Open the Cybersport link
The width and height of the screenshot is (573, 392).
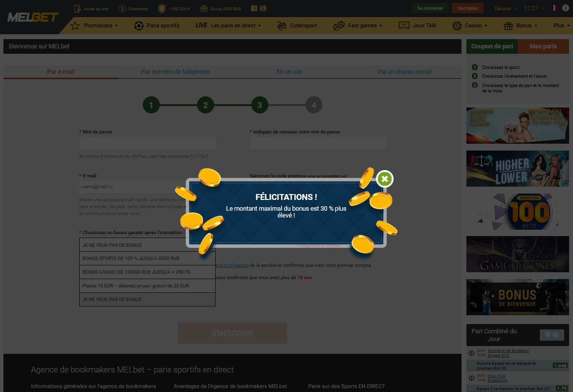303,25
